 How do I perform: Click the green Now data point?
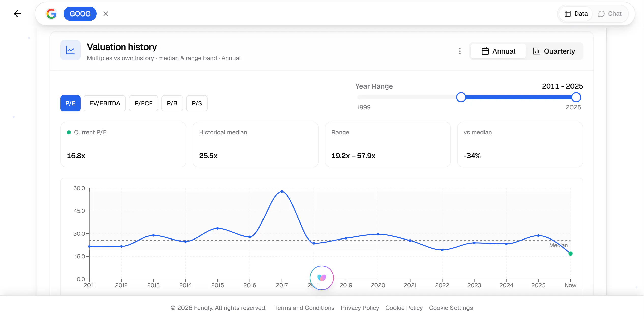pos(570,253)
